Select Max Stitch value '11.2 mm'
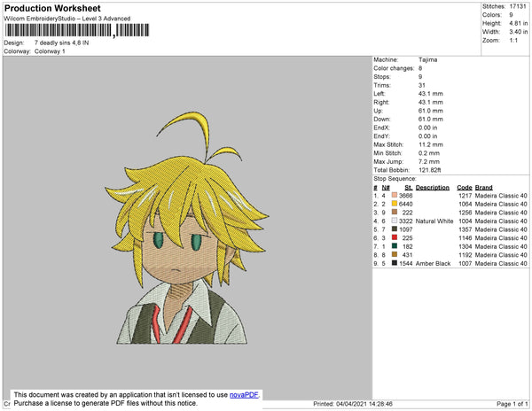This screenshot has width=532, height=411. coord(431,144)
